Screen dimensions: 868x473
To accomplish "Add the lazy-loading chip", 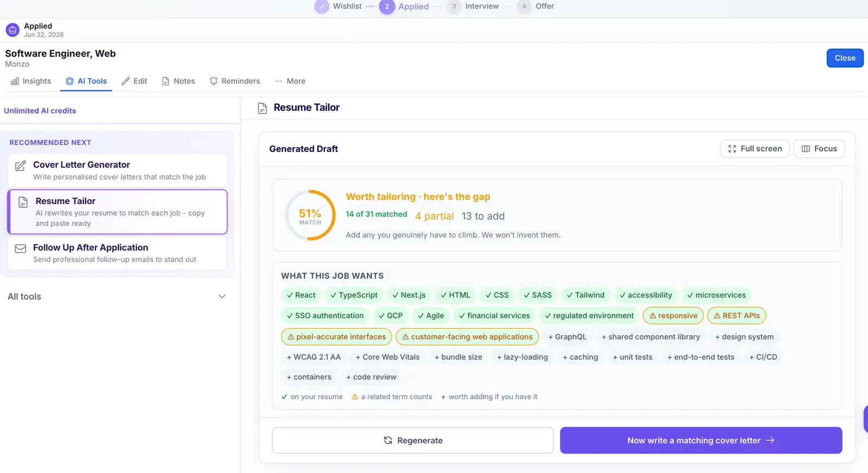I will [x=522, y=357].
